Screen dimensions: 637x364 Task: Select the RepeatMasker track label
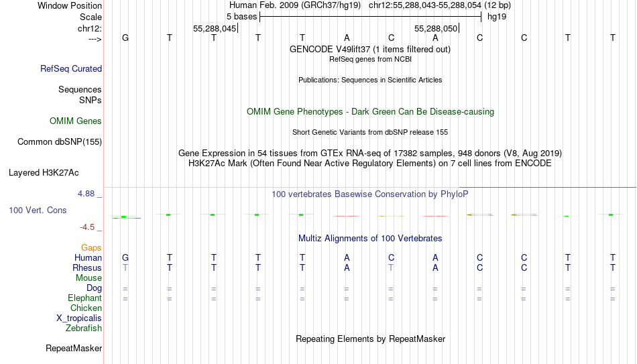coord(74,348)
